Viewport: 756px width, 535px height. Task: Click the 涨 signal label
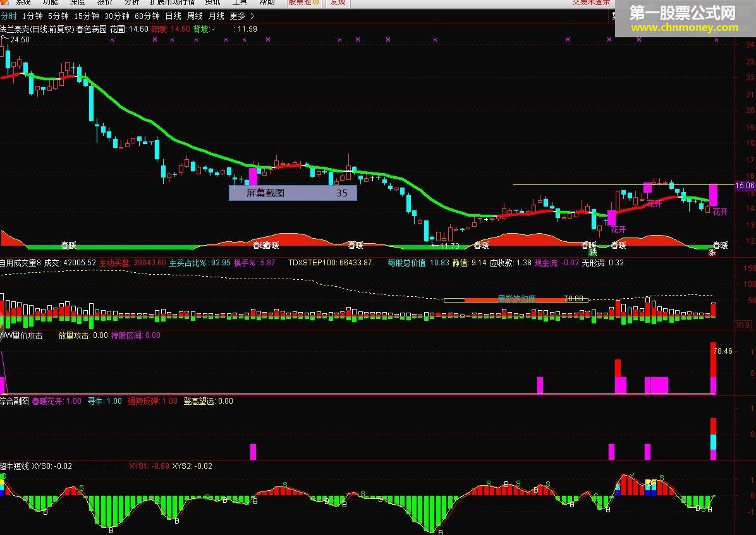(712, 252)
